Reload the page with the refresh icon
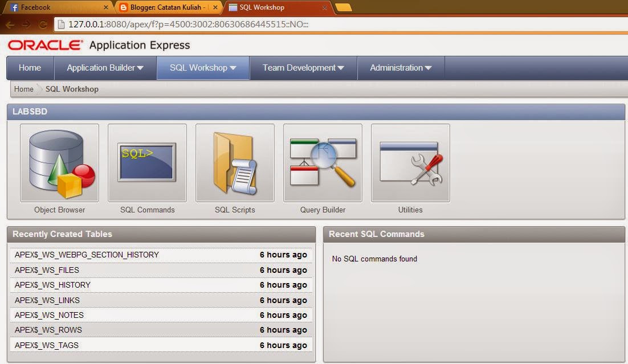Image resolution: width=628 pixels, height=364 pixels. [x=42, y=25]
